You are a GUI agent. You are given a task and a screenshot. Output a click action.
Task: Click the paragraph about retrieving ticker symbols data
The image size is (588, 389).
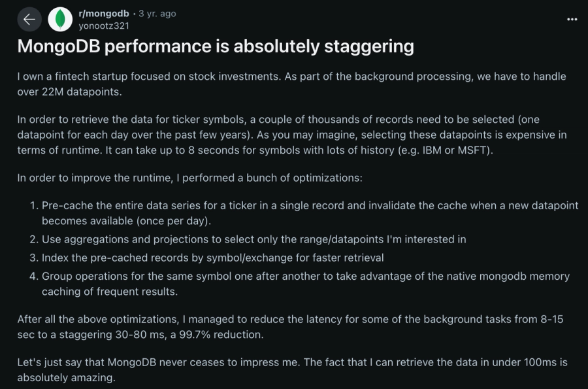pyautogui.click(x=291, y=135)
